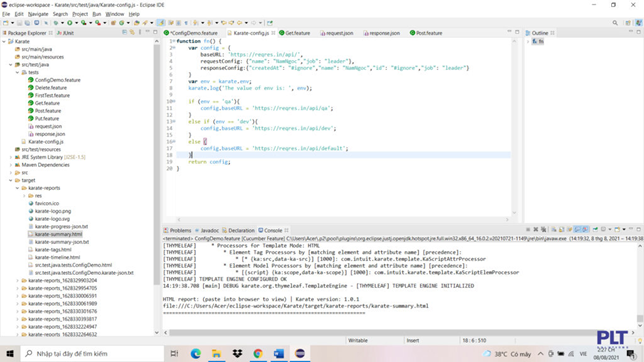Open the File menu
644x362 pixels.
6,14
